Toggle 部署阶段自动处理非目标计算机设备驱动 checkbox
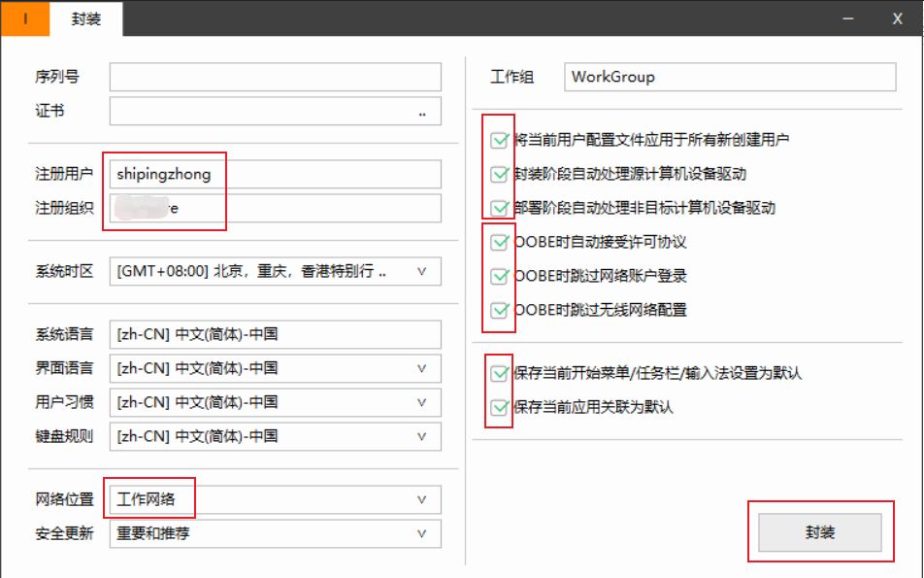This screenshot has width=924, height=578. pyautogui.click(x=500, y=208)
